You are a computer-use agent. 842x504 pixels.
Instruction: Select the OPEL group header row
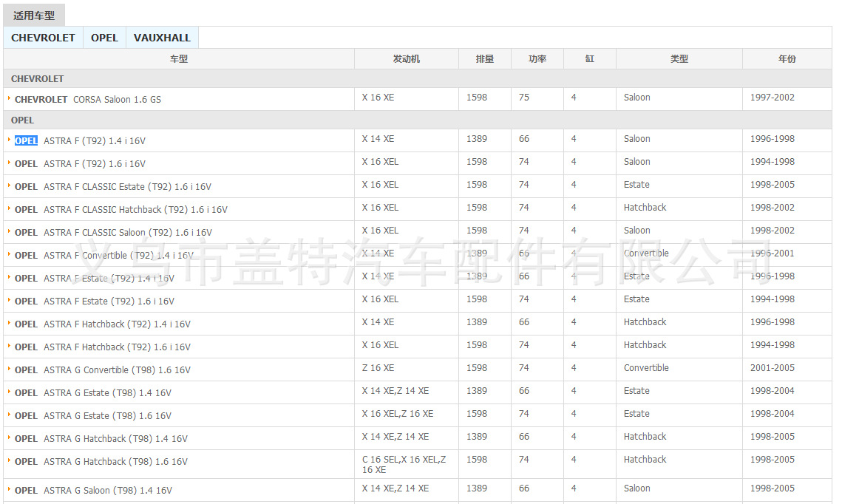point(418,120)
